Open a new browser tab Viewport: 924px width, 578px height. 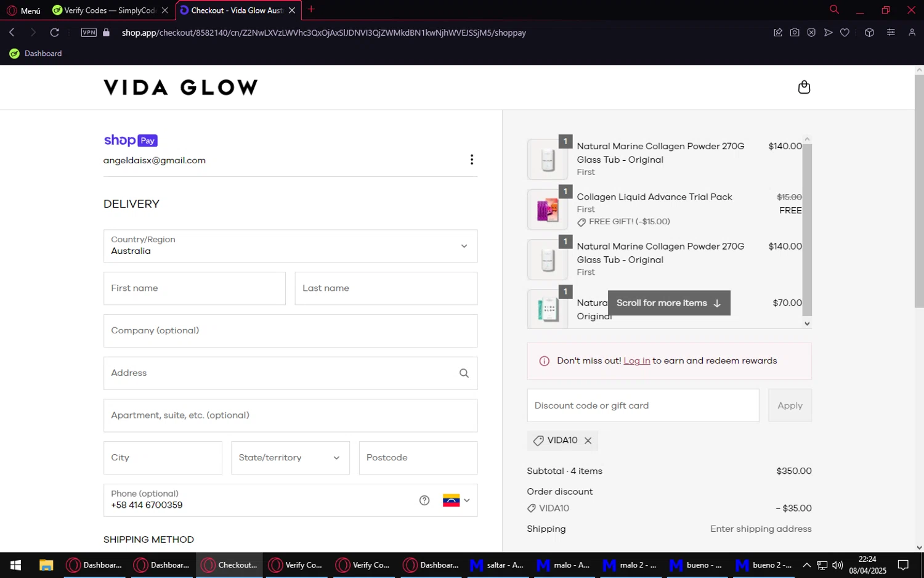[x=311, y=9]
